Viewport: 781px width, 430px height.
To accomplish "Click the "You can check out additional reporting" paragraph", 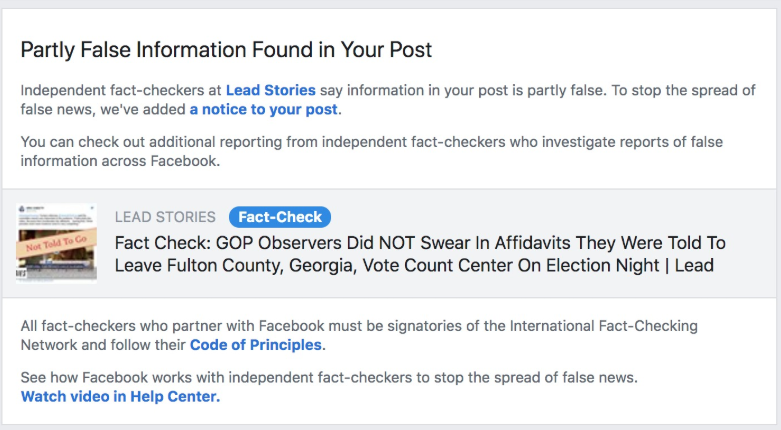I will [x=372, y=151].
